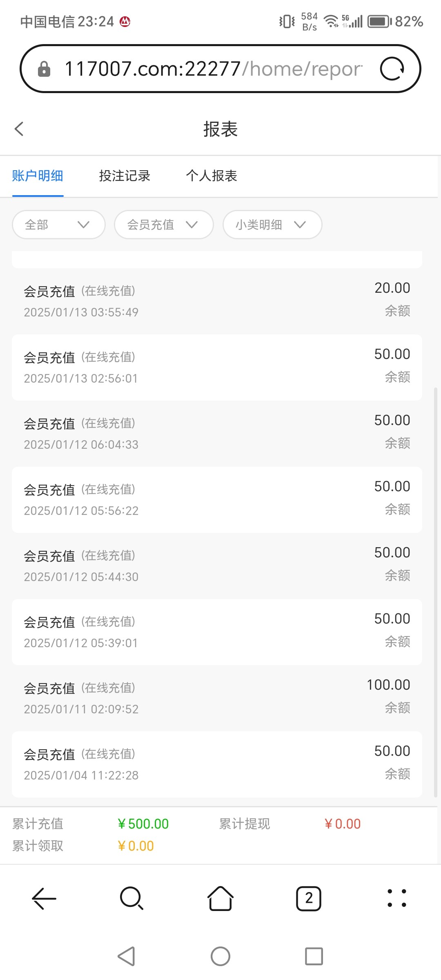Reload the page with the refresh icon
The image size is (441, 980).
[392, 69]
